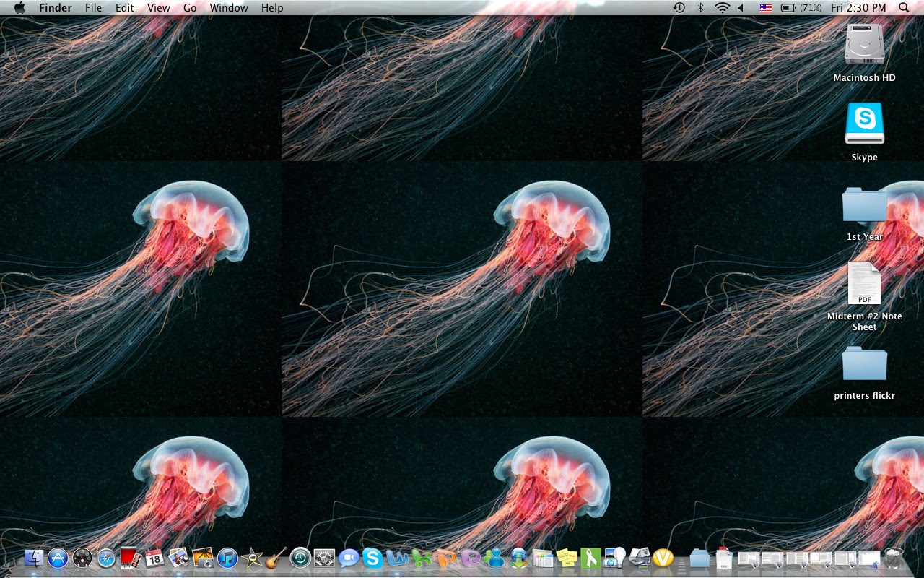Image resolution: width=924 pixels, height=578 pixels.
Task: Launch the scanner/printer app in dock
Action: [x=640, y=558]
